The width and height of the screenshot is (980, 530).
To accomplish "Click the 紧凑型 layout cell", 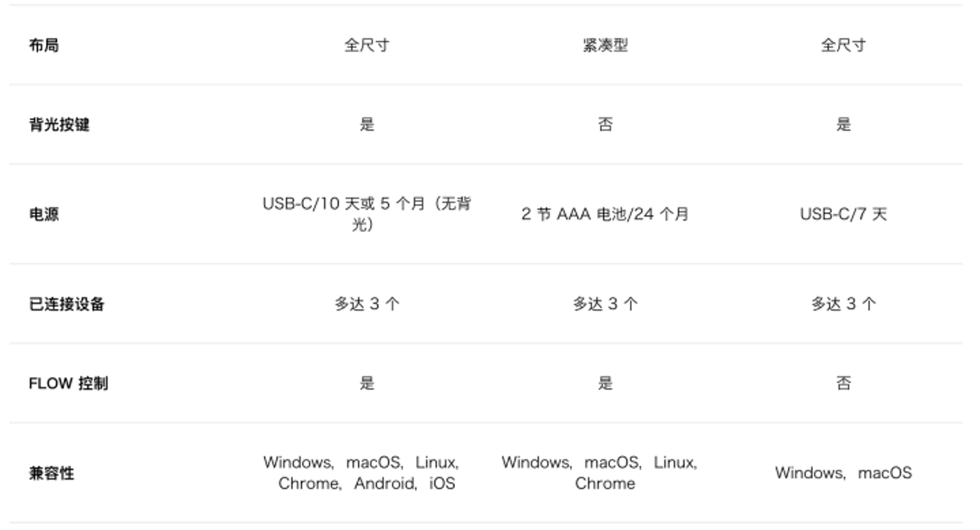I will tap(605, 45).
